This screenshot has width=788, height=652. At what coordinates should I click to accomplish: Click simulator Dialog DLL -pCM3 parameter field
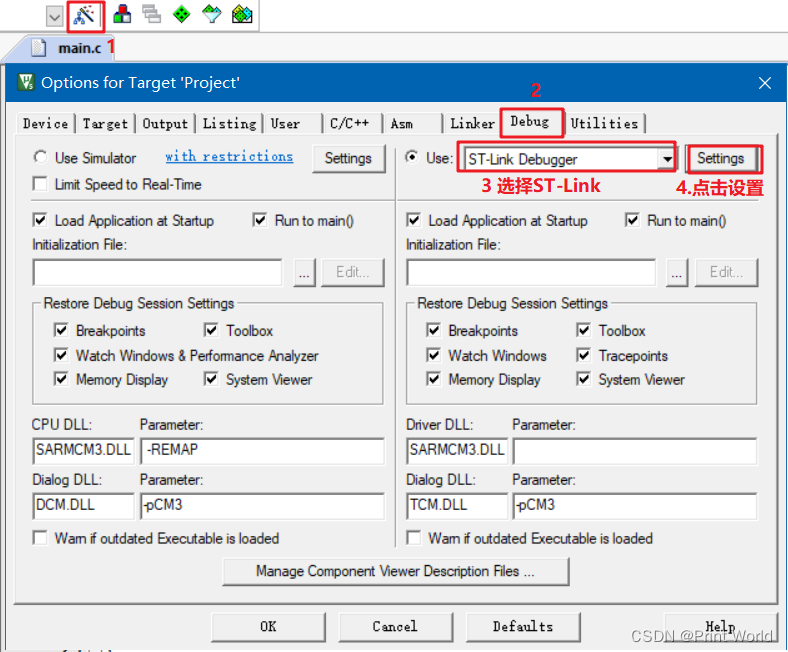coord(262,506)
